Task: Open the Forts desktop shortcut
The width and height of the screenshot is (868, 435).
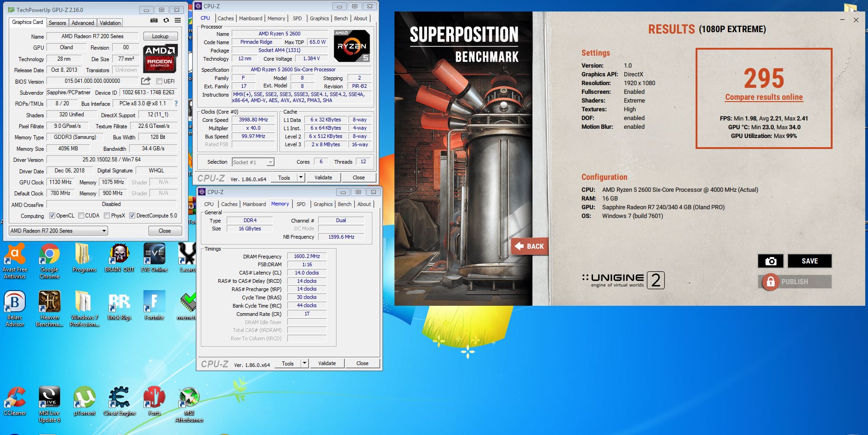Action: [x=154, y=401]
